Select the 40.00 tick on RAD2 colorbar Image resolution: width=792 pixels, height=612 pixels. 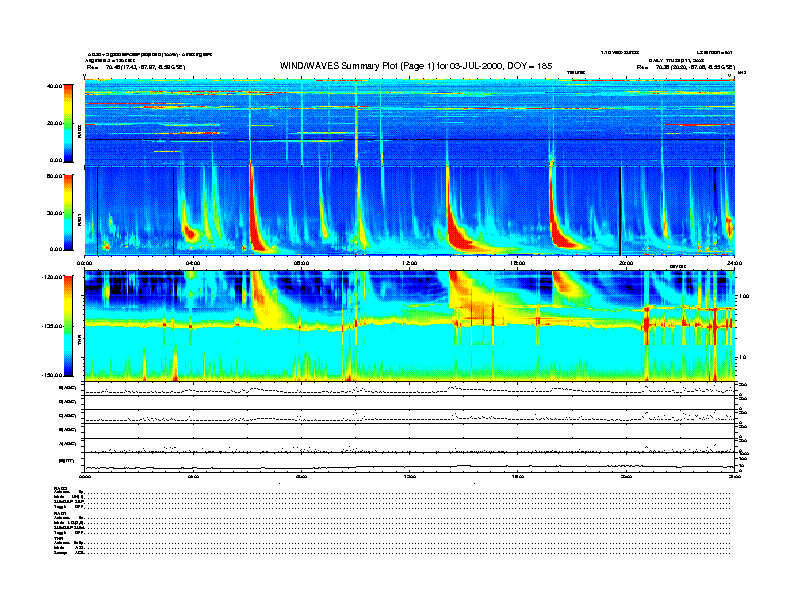pyautogui.click(x=55, y=86)
